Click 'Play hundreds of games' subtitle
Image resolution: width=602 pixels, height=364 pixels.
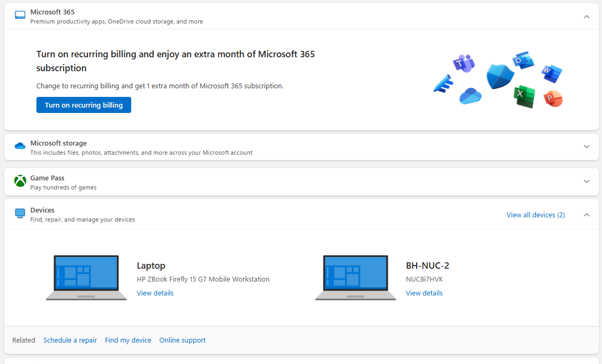[63, 187]
